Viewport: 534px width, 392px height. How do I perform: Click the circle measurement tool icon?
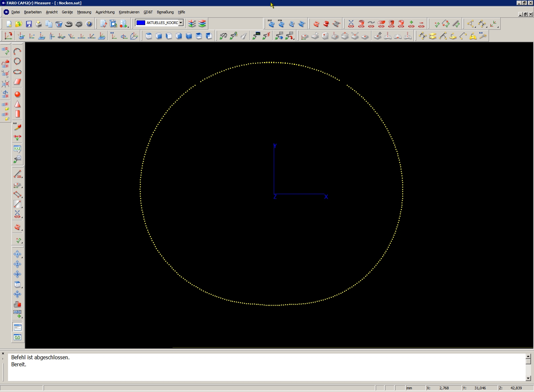17,61
